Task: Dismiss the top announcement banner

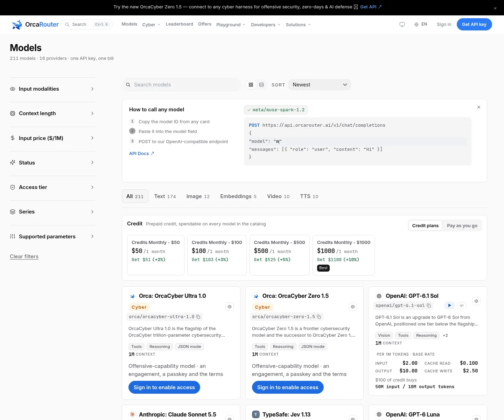Action: click(495, 8)
